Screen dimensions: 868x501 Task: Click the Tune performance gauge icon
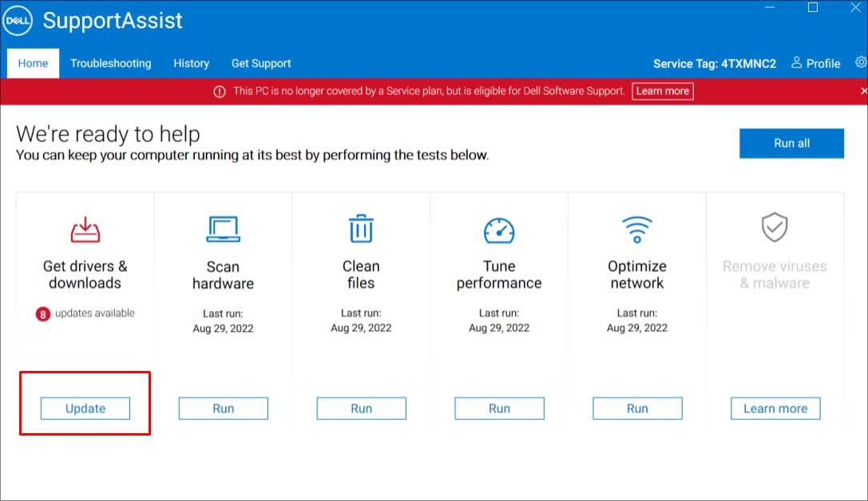pyautogui.click(x=499, y=231)
